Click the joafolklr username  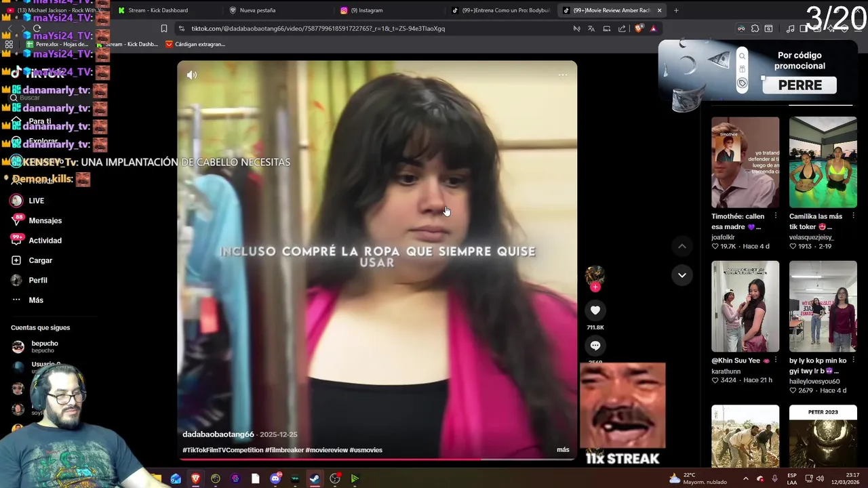coord(723,237)
